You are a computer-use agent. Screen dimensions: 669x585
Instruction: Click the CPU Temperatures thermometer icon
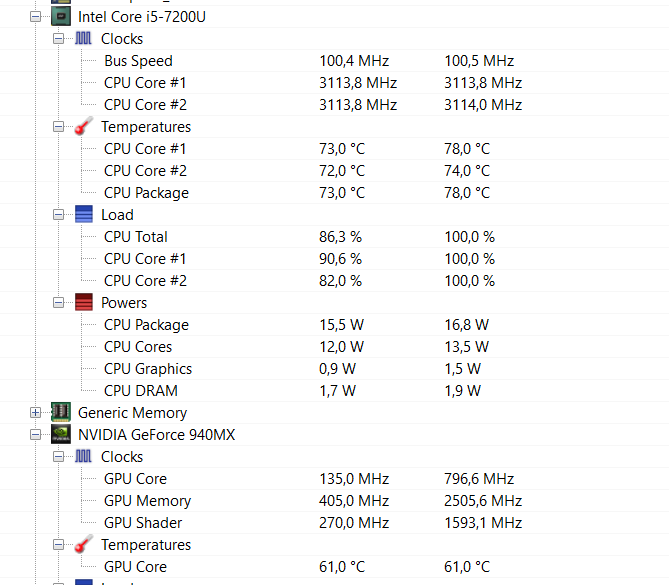tap(84, 127)
